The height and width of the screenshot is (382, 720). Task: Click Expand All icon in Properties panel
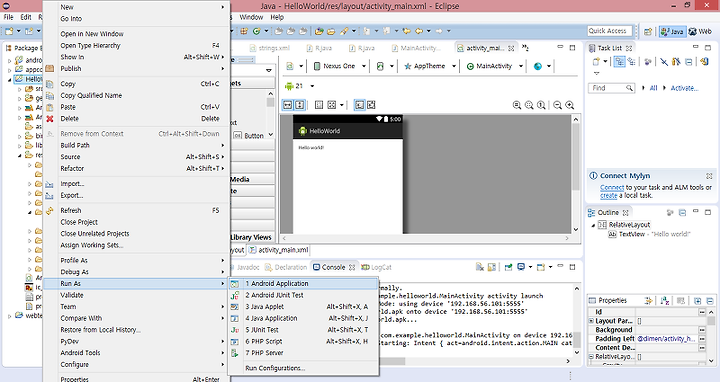[698, 301]
